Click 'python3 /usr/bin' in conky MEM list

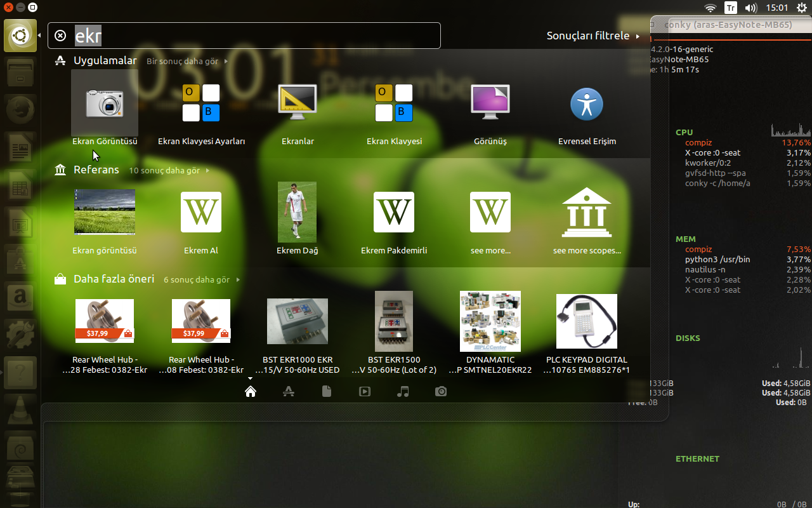coord(717,260)
